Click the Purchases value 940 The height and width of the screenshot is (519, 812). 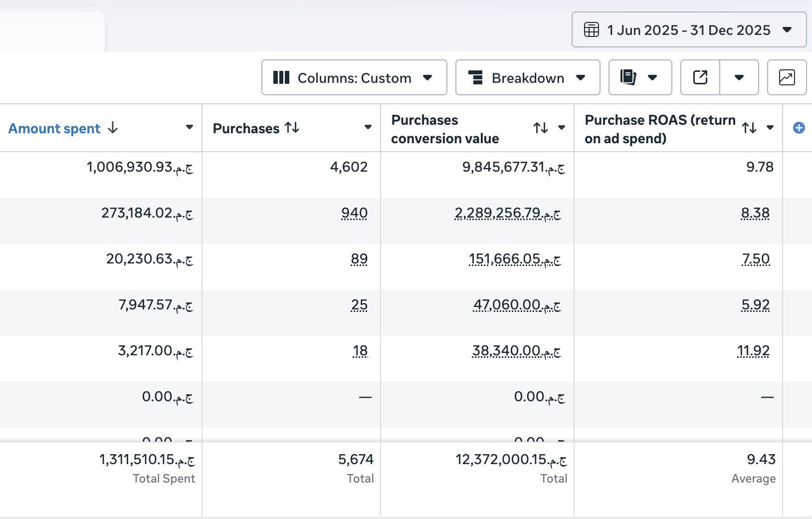(x=354, y=214)
